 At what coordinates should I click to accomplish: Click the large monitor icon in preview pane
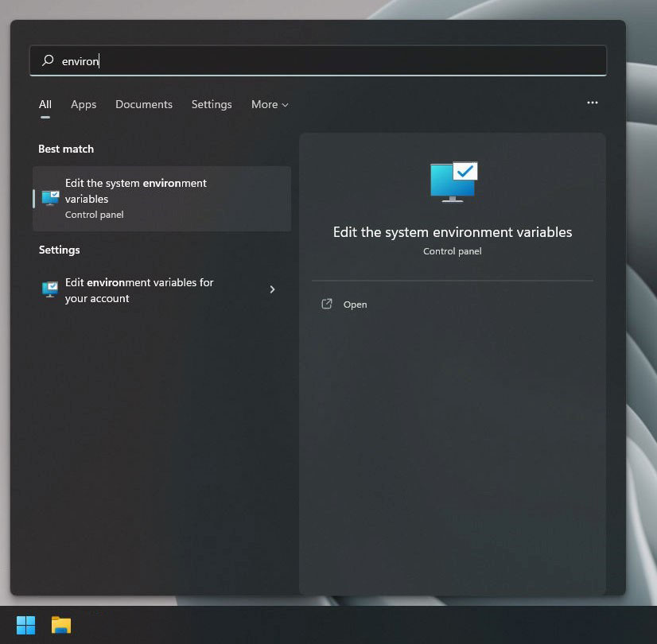coord(453,180)
